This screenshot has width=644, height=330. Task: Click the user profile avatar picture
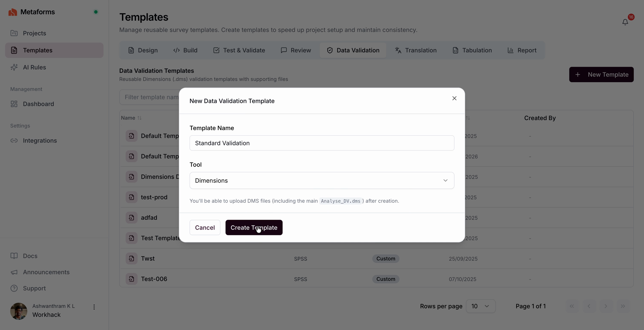point(19,311)
